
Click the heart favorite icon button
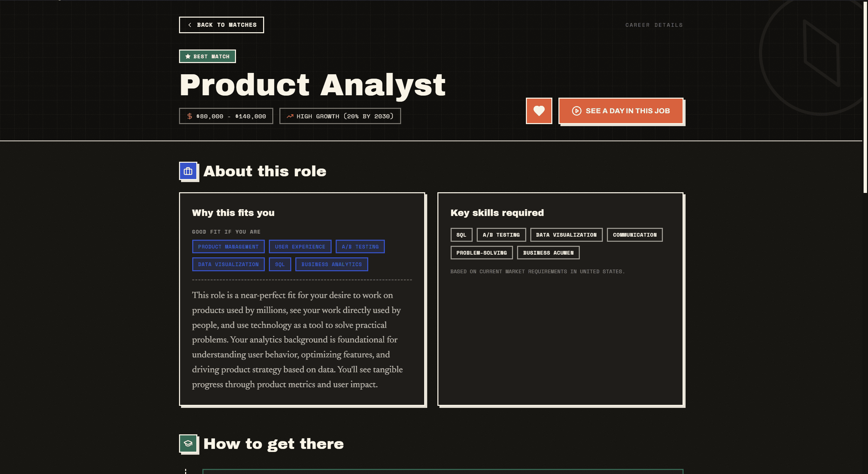coord(539,111)
